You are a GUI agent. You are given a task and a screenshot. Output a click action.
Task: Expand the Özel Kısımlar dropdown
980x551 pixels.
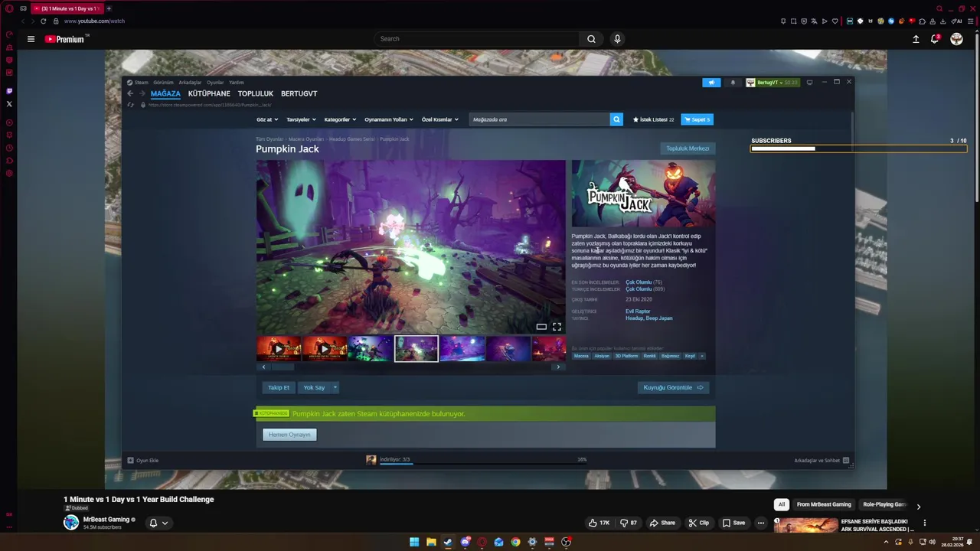click(x=440, y=119)
